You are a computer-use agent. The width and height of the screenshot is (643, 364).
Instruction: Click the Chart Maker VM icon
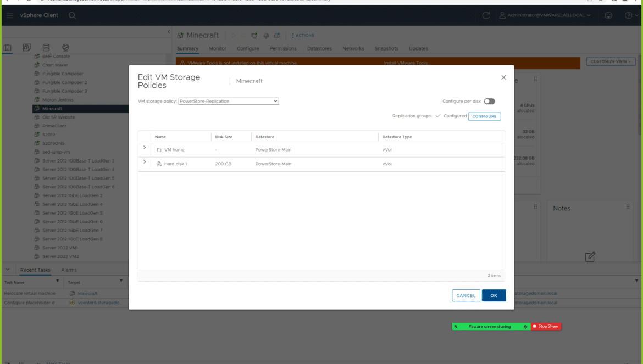pos(37,65)
